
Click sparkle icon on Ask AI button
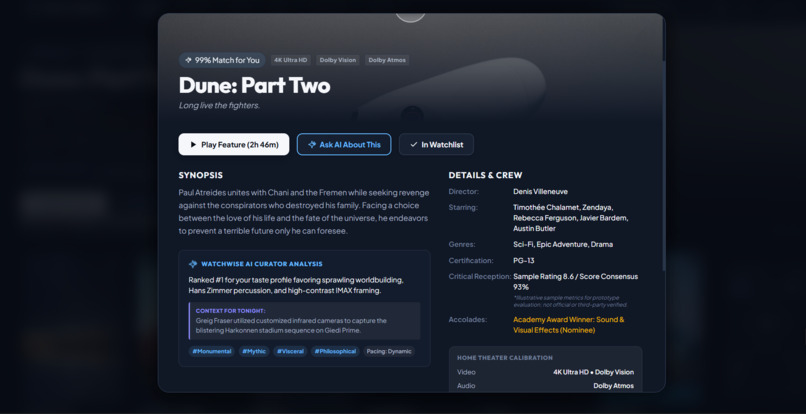pos(312,145)
